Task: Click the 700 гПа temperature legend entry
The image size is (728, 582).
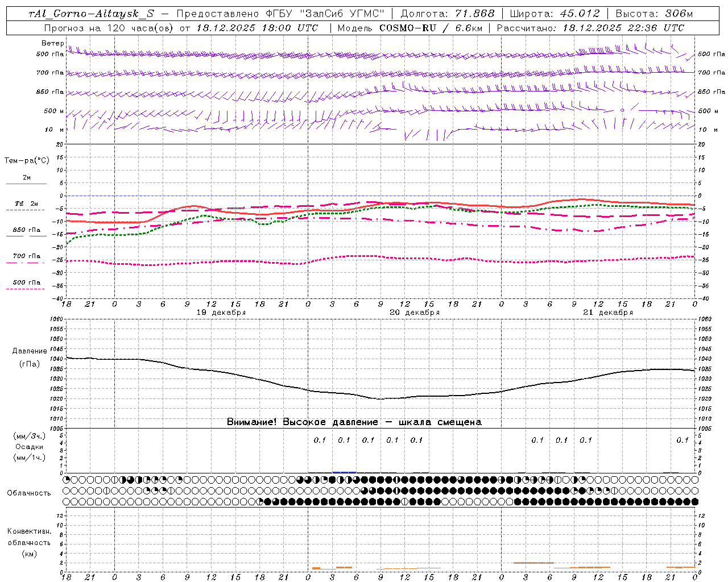Action: (x=27, y=256)
